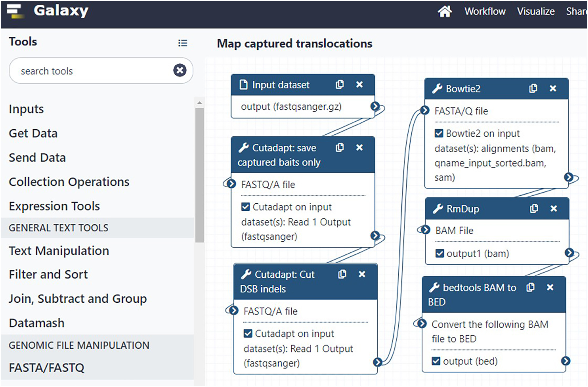The image size is (588, 387).
Task: Click Input dataset output connector arrow
Action: [375, 106]
